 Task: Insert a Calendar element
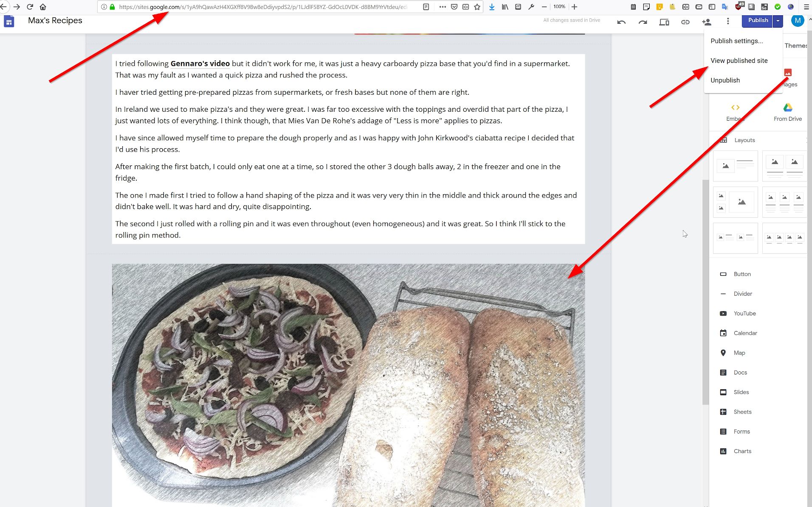click(x=745, y=333)
